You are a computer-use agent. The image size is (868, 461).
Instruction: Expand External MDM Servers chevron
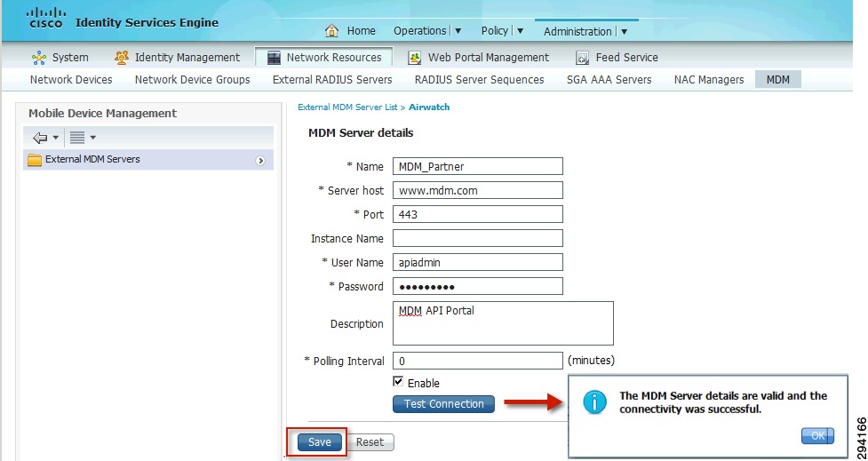click(260, 161)
